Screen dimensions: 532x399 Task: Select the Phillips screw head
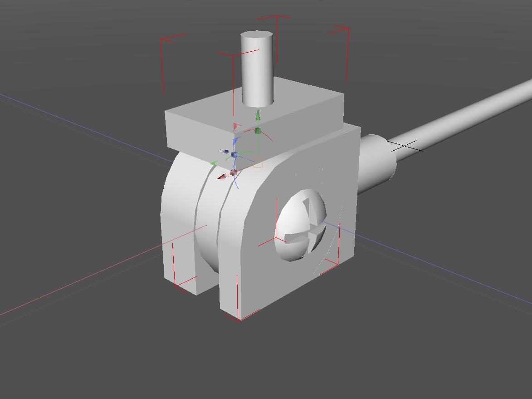point(301,225)
